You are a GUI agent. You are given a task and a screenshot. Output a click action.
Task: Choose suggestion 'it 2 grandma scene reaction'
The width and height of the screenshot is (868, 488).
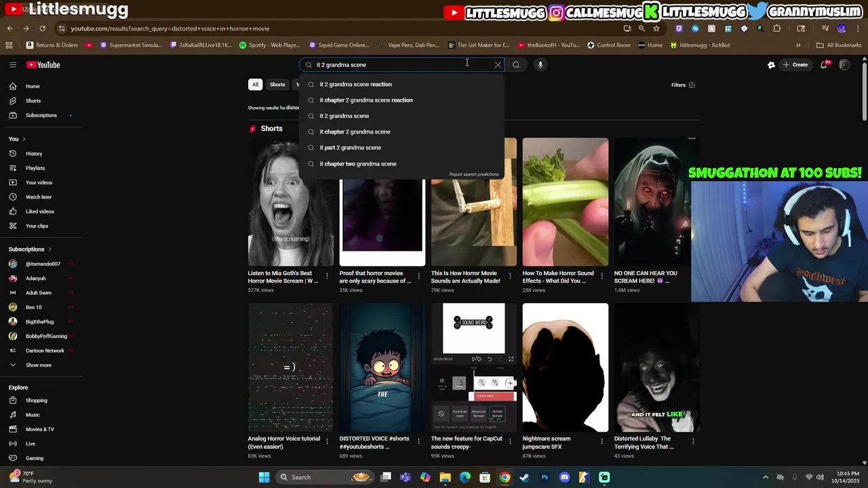click(x=403, y=84)
